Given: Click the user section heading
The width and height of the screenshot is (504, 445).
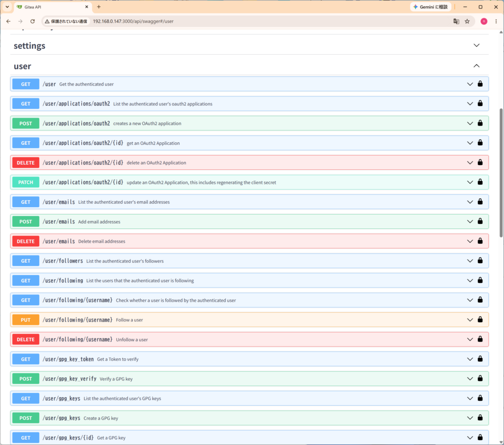Looking at the screenshot, I should pos(23,66).
